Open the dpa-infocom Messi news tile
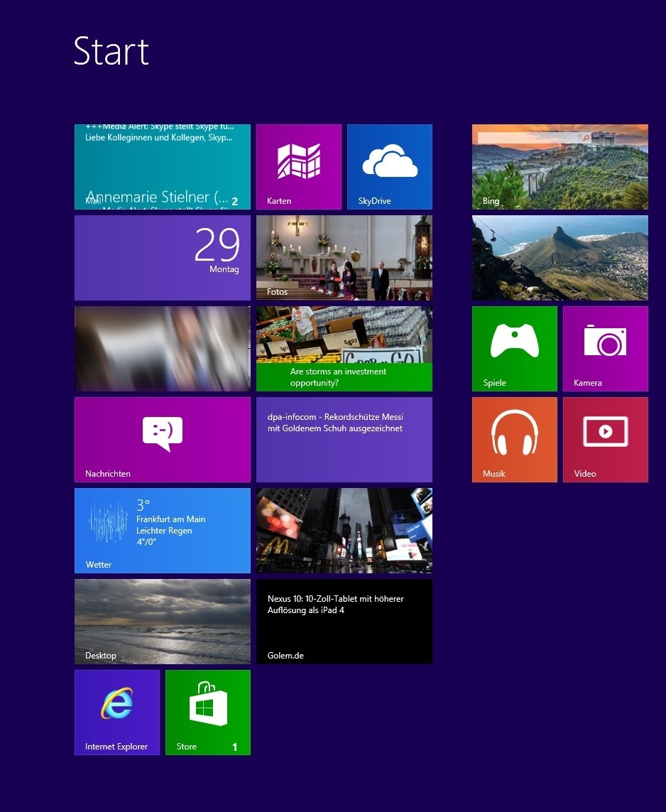 click(344, 440)
